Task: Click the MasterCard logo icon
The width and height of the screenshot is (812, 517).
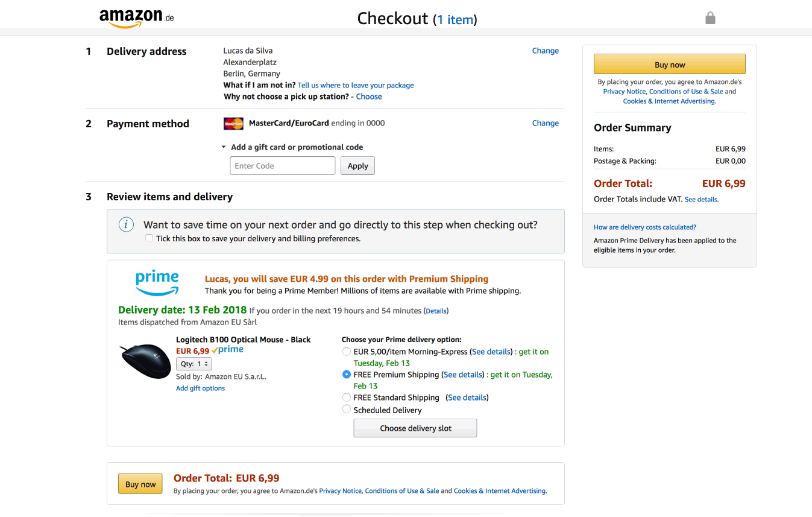Action: (234, 124)
